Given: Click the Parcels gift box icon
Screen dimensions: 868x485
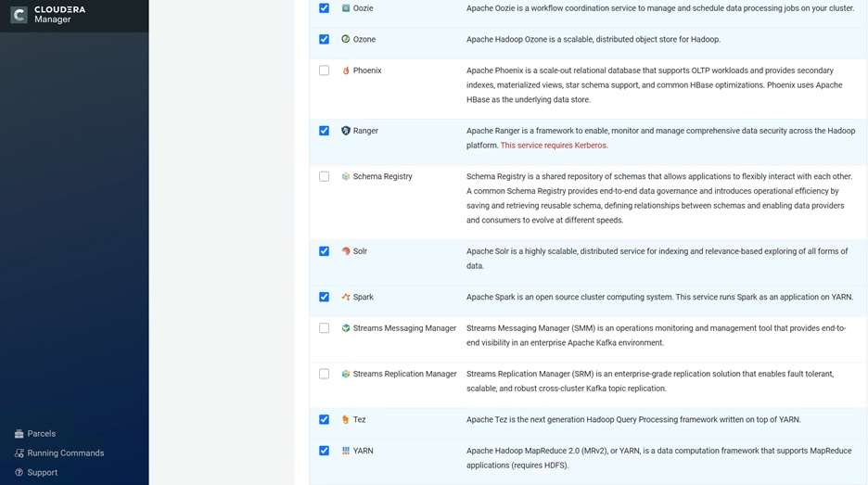Looking at the screenshot, I should (19, 433).
